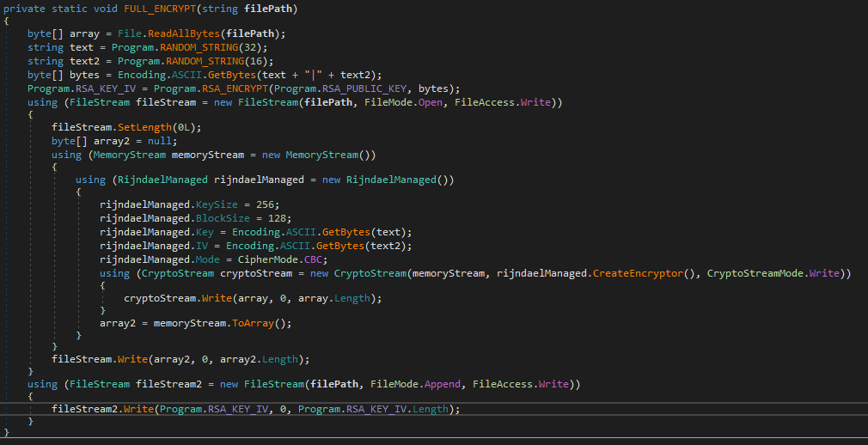
Task: Click the CryptoStreamMode type name
Action: point(755,273)
